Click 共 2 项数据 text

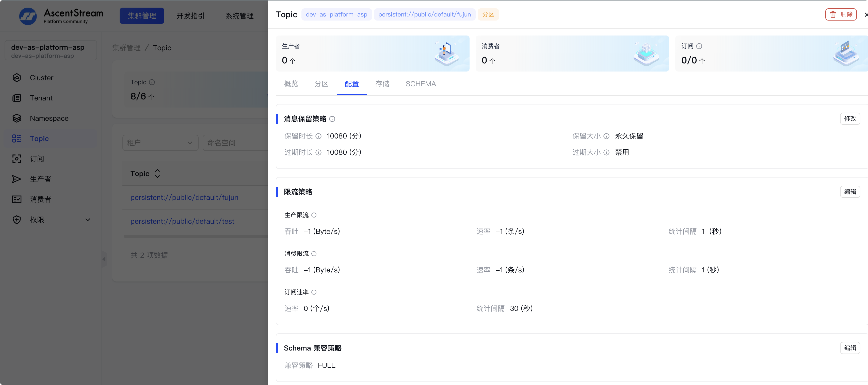tap(149, 255)
